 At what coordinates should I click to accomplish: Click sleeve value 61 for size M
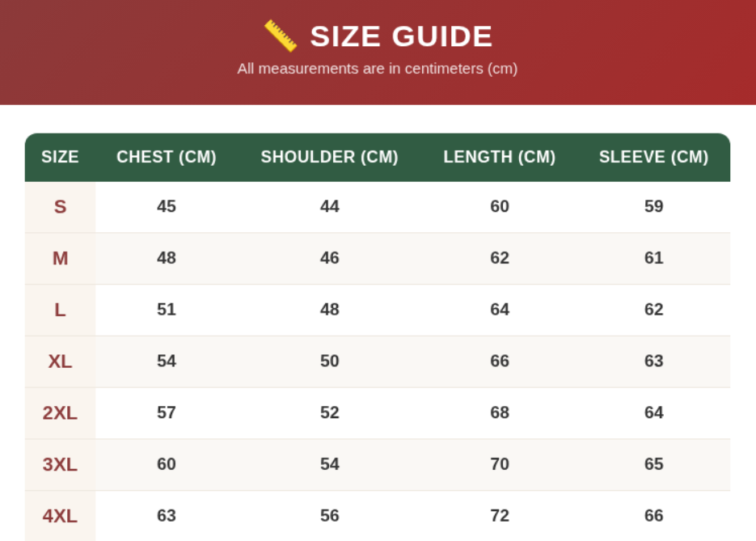pos(654,259)
